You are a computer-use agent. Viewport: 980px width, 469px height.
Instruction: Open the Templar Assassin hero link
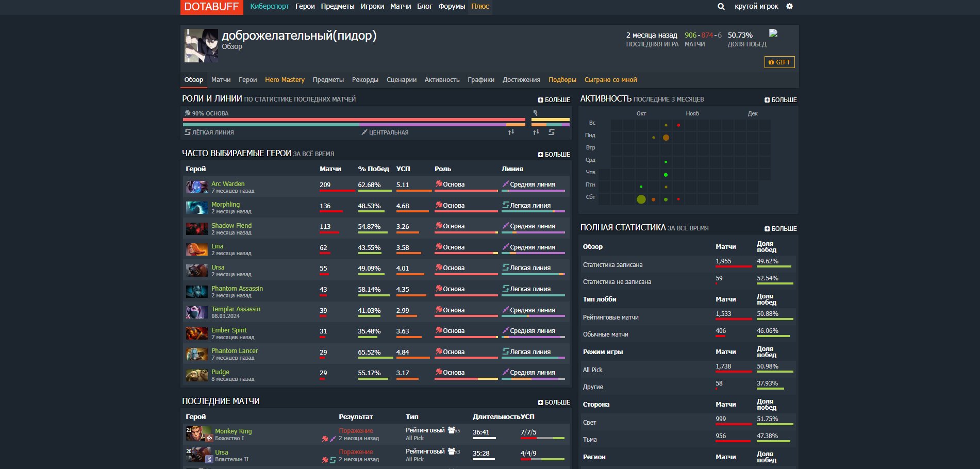(x=236, y=309)
